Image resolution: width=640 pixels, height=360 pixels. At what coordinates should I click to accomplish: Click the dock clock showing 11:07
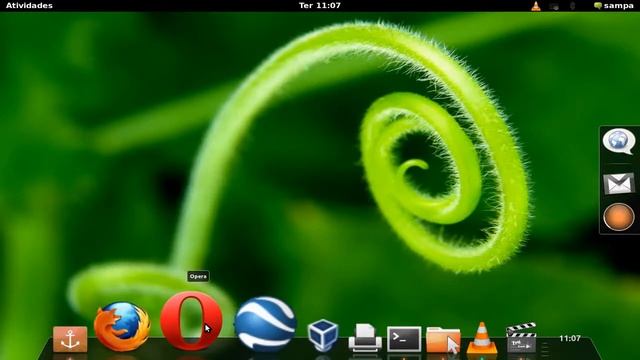click(570, 338)
